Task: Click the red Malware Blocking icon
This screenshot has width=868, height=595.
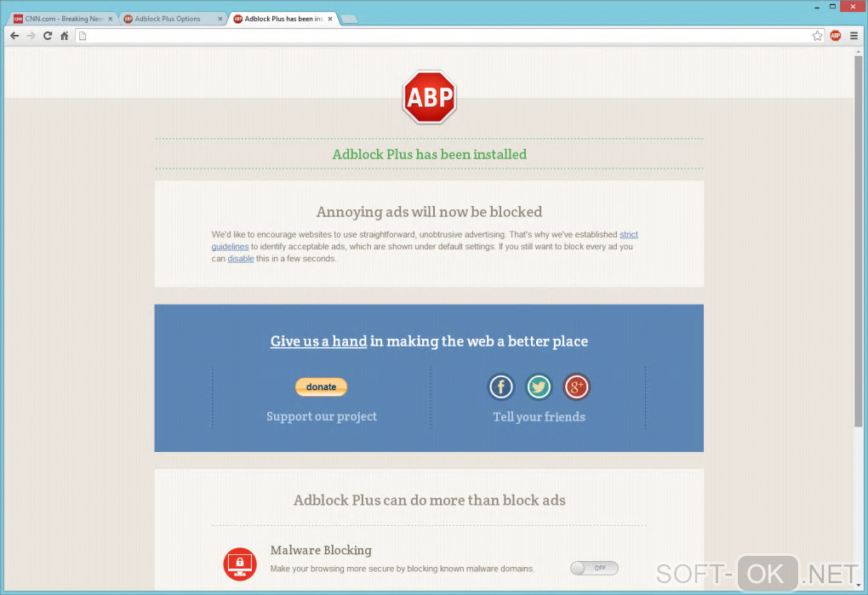Action: point(240,564)
